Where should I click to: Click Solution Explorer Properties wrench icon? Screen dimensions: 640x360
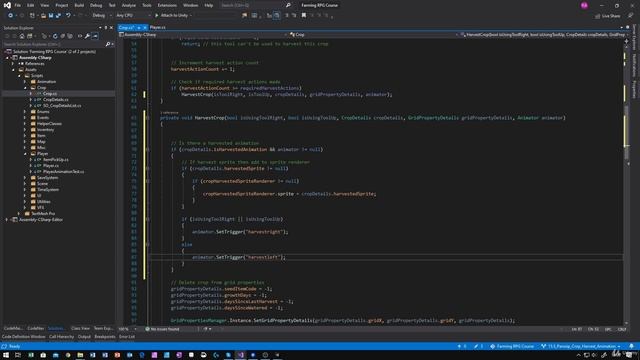pos(87,36)
